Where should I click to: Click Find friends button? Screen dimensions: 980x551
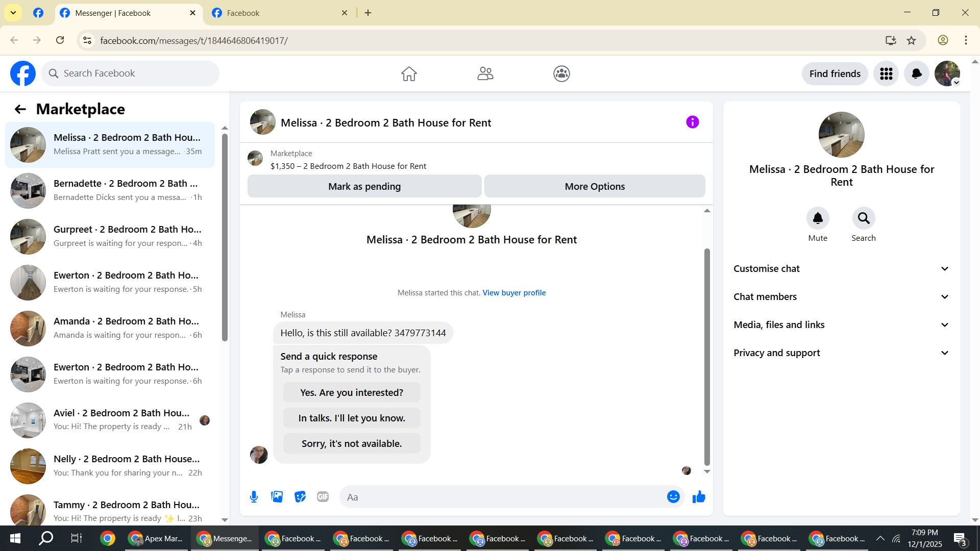(x=835, y=74)
